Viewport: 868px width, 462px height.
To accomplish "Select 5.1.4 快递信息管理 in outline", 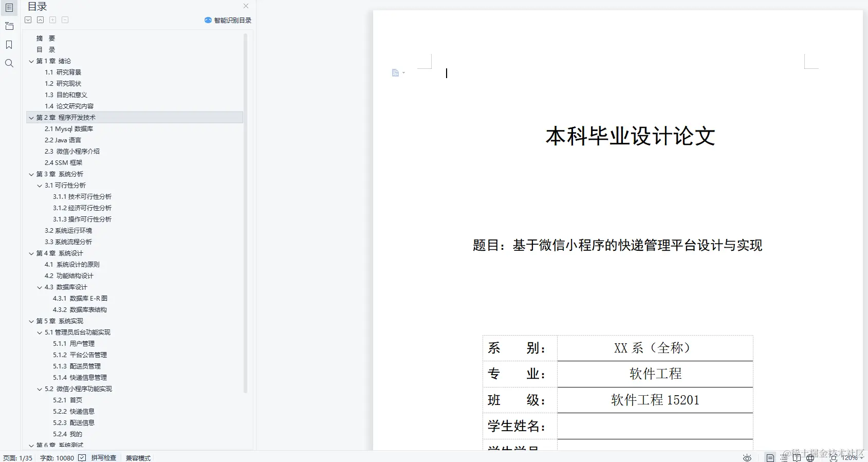I will tap(80, 378).
